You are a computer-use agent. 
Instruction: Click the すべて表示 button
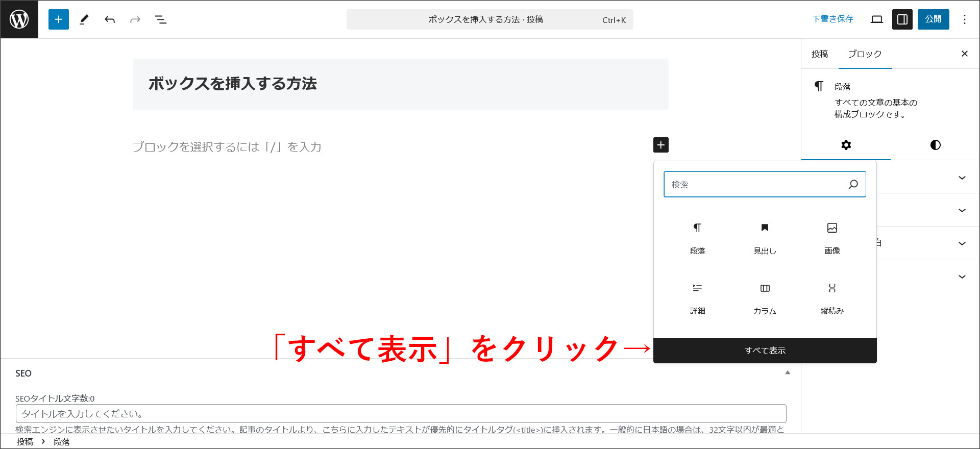[x=765, y=351]
